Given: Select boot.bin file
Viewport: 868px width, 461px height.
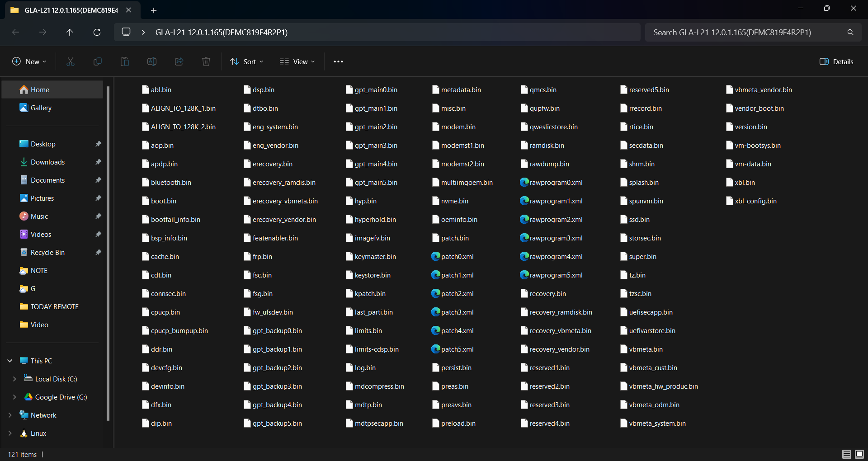Looking at the screenshot, I should pos(159,201).
